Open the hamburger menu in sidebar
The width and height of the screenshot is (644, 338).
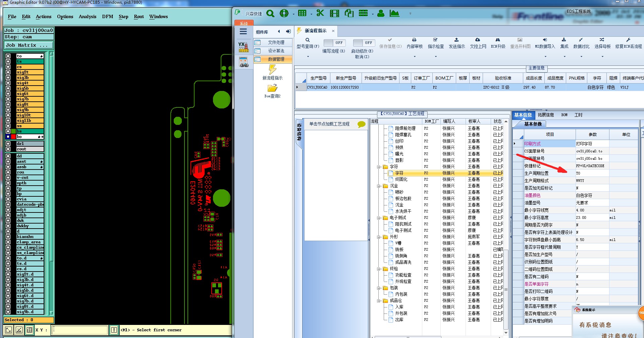(x=243, y=32)
